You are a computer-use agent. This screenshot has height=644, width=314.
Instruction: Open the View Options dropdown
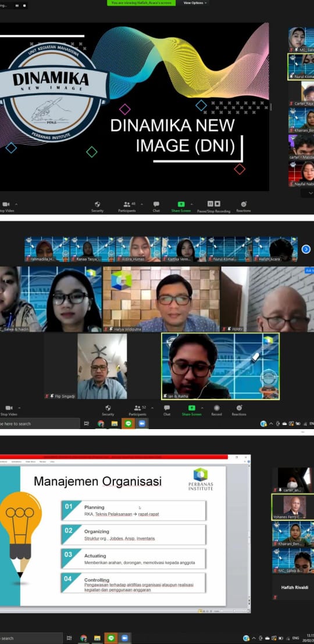(194, 3)
